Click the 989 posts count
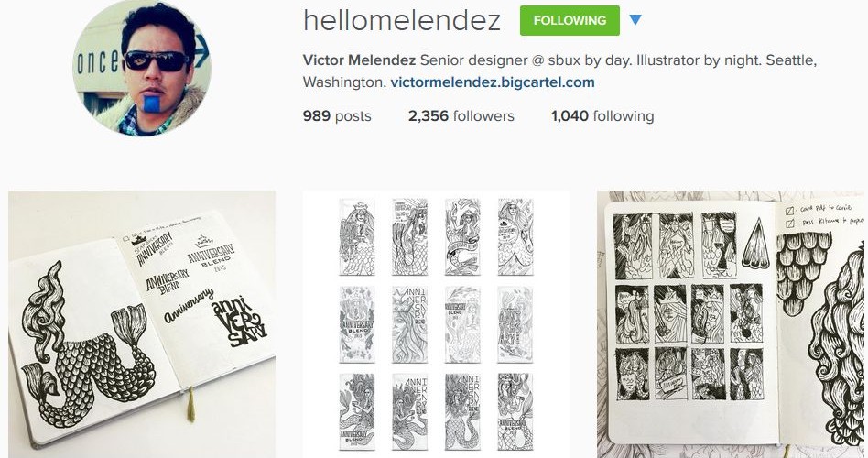The image size is (868, 458). point(337,116)
